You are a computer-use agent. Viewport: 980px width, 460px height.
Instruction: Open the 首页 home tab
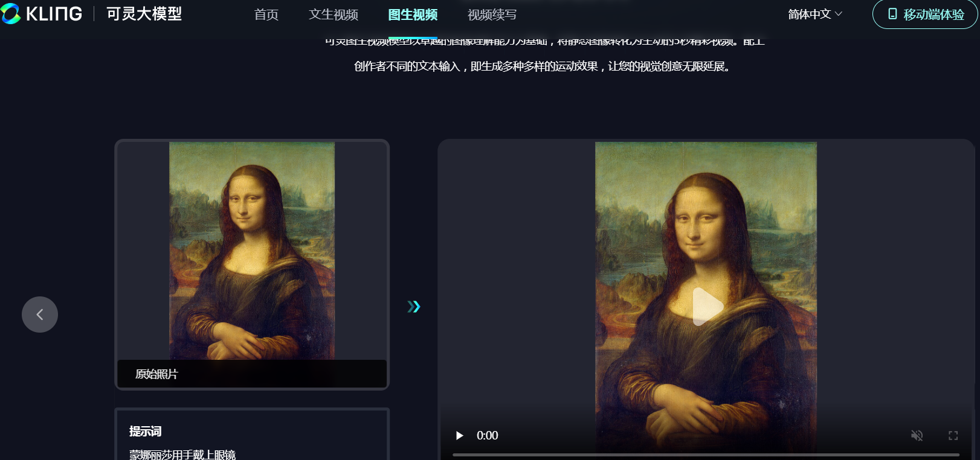pyautogui.click(x=266, y=14)
